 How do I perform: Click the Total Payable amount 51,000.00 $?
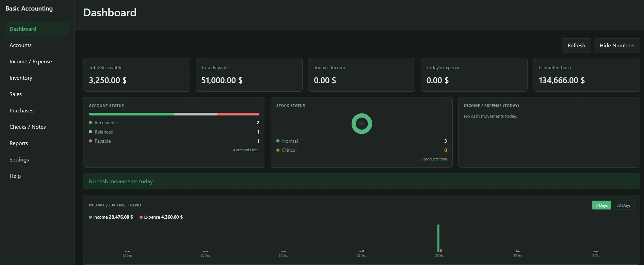222,80
